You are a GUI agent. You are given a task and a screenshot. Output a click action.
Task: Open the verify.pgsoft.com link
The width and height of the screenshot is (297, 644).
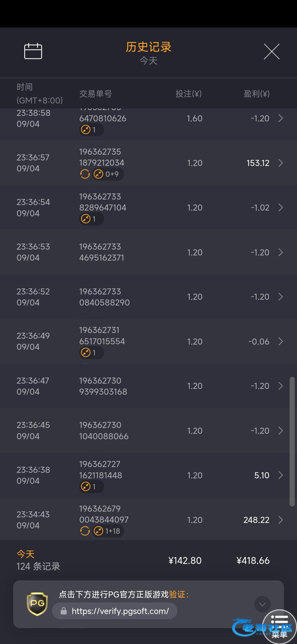[120, 611]
